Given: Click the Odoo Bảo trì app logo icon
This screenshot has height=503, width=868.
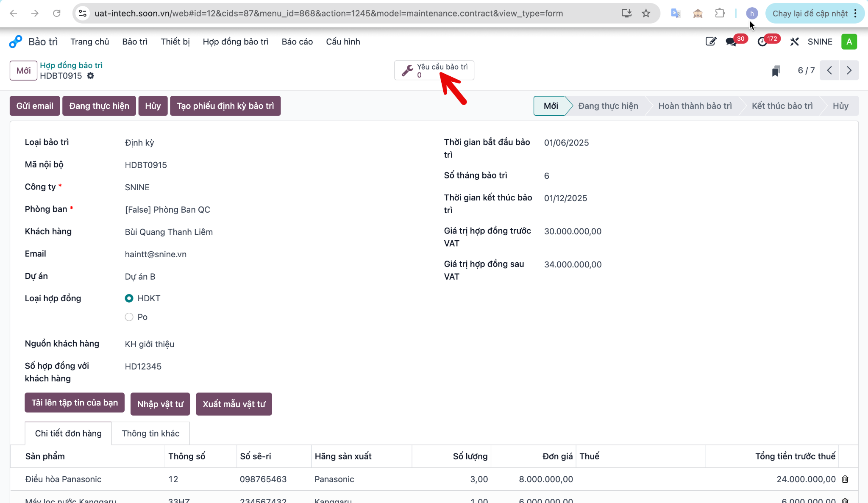Looking at the screenshot, I should 16,42.
